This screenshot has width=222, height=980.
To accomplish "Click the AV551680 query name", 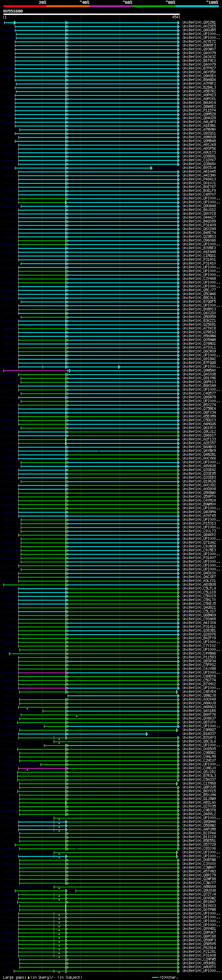I will pos(13,11).
